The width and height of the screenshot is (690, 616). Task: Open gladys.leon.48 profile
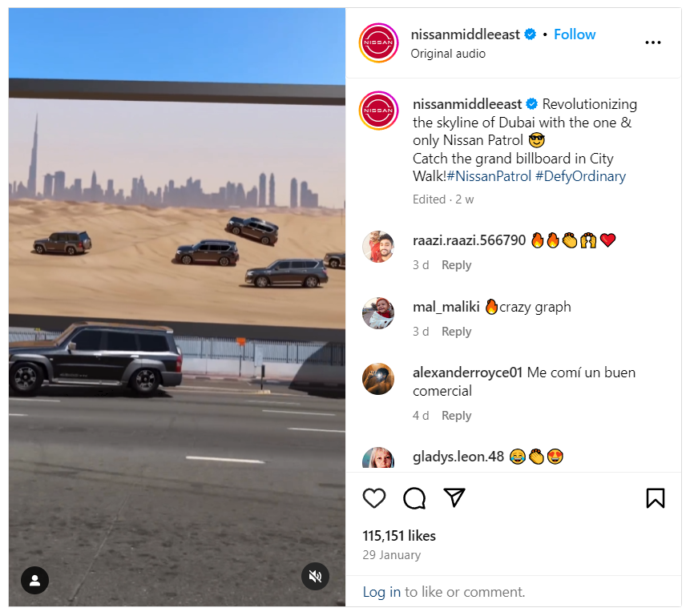click(458, 457)
